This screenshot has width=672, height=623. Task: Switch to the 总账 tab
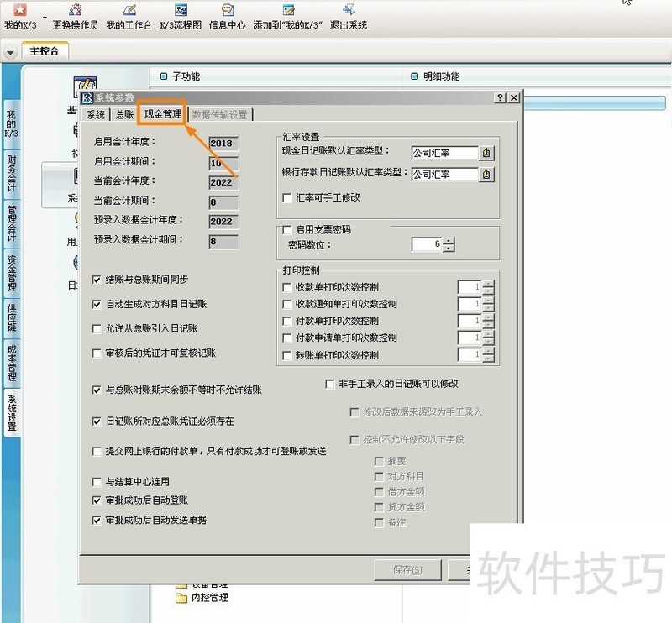[x=124, y=115]
